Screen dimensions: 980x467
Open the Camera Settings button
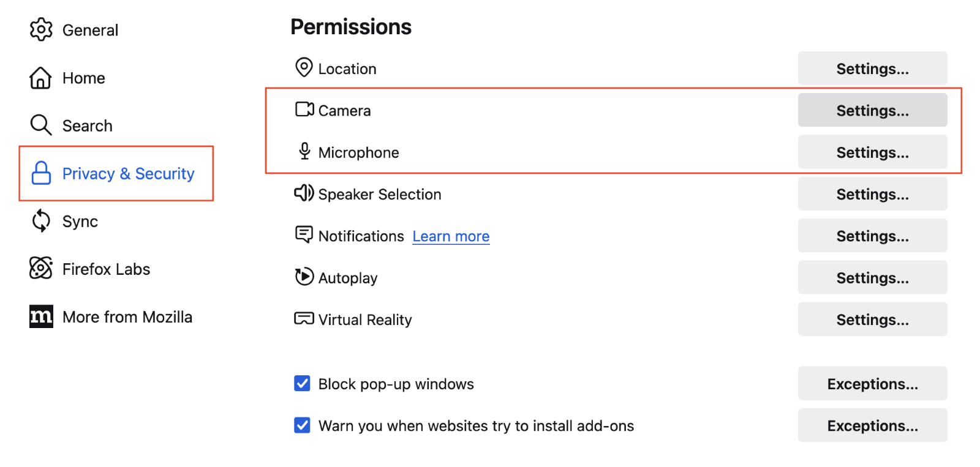point(872,110)
